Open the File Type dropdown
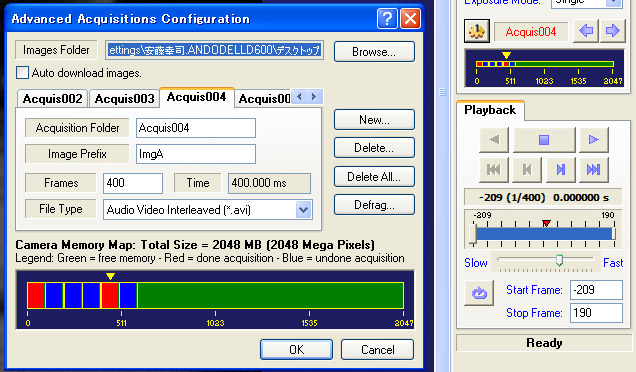Viewport: 636px width, 372px height. [x=304, y=210]
